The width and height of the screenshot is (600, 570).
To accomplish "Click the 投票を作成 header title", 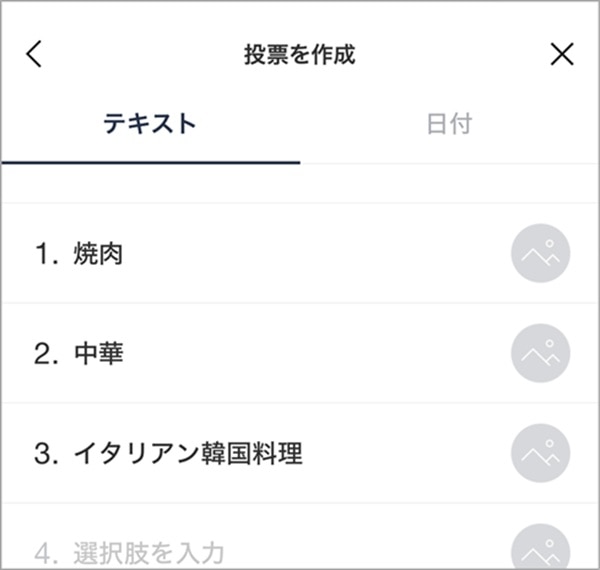I will tap(299, 54).
